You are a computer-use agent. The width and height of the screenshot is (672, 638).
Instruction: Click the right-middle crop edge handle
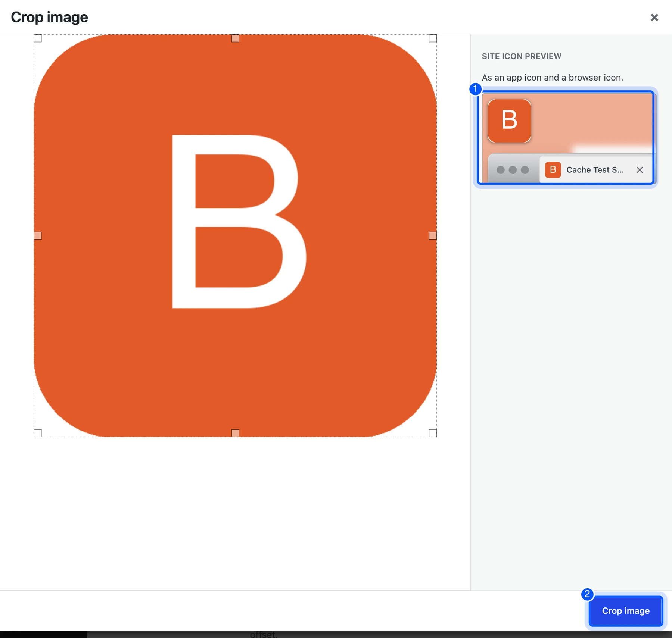click(433, 236)
